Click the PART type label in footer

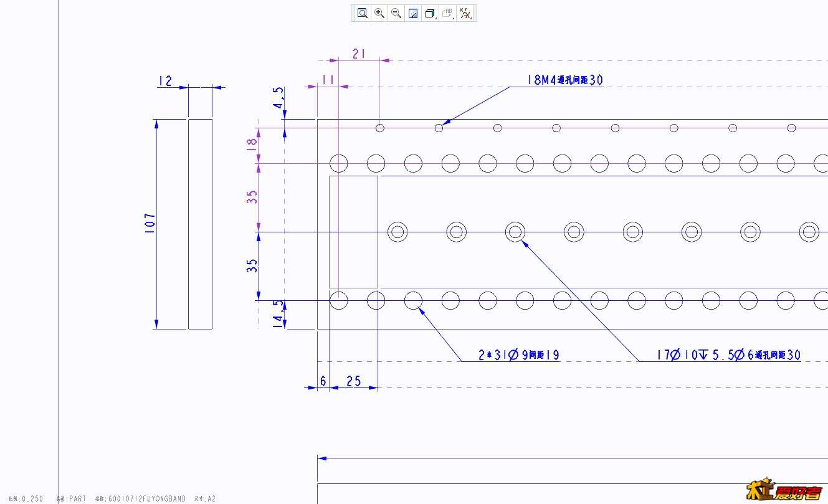[78, 499]
